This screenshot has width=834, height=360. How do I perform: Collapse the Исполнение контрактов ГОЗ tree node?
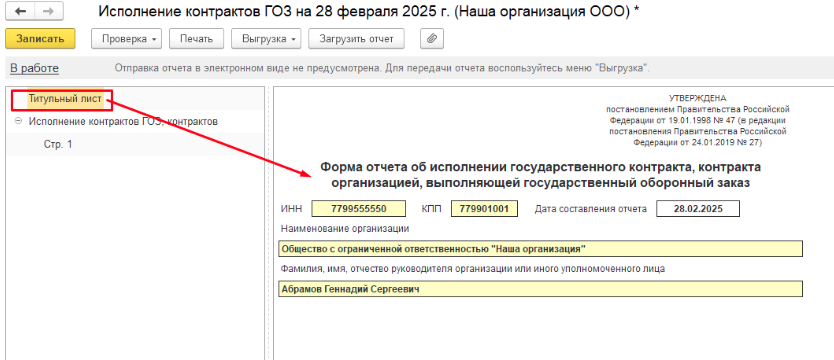pos(19,122)
